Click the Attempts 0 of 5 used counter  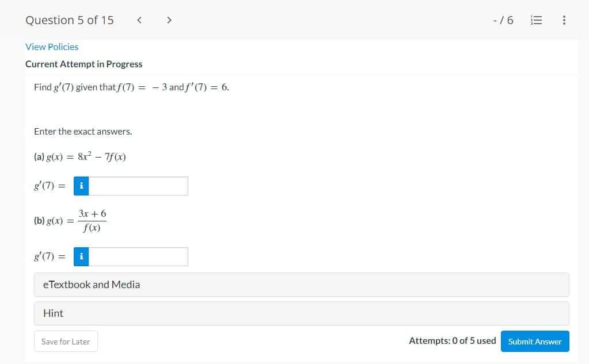pyautogui.click(x=453, y=340)
